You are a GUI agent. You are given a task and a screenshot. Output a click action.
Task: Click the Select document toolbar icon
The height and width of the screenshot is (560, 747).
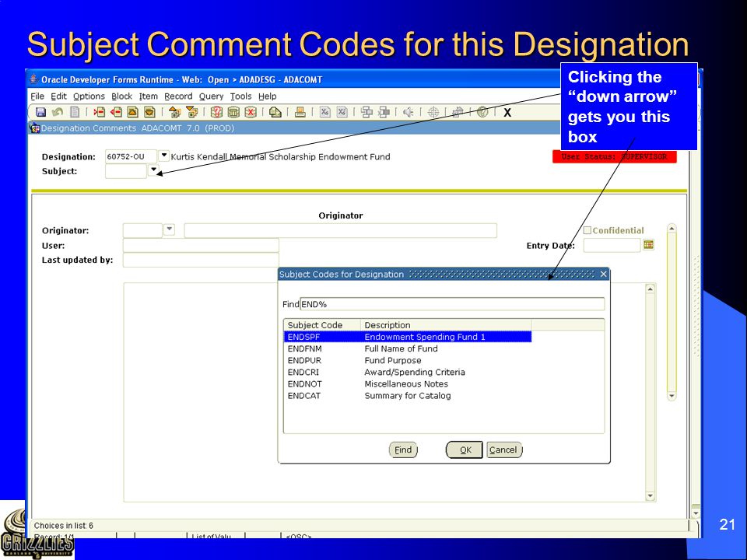(75, 112)
